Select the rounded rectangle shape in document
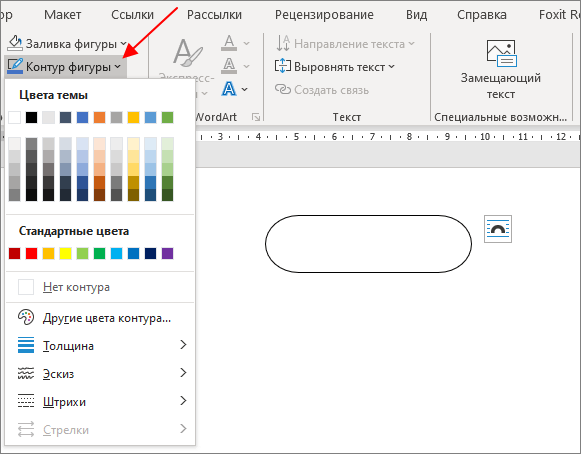581x454 pixels. coord(368,244)
